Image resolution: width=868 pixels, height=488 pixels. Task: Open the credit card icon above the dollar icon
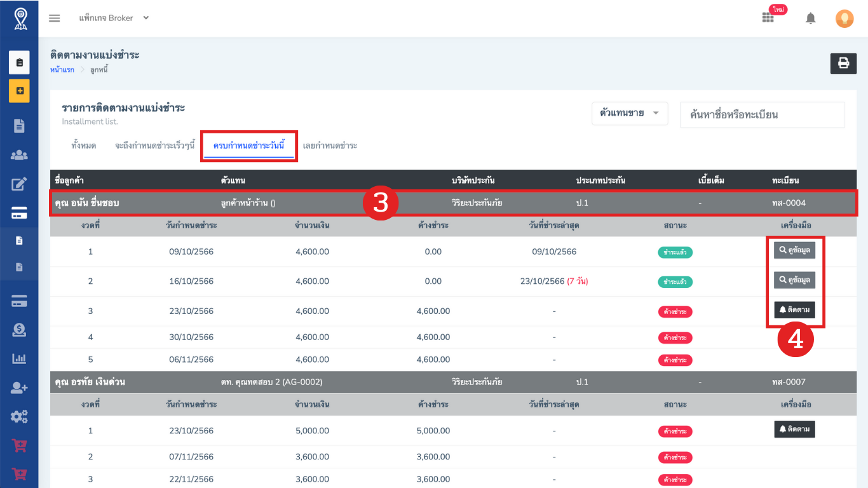click(19, 301)
